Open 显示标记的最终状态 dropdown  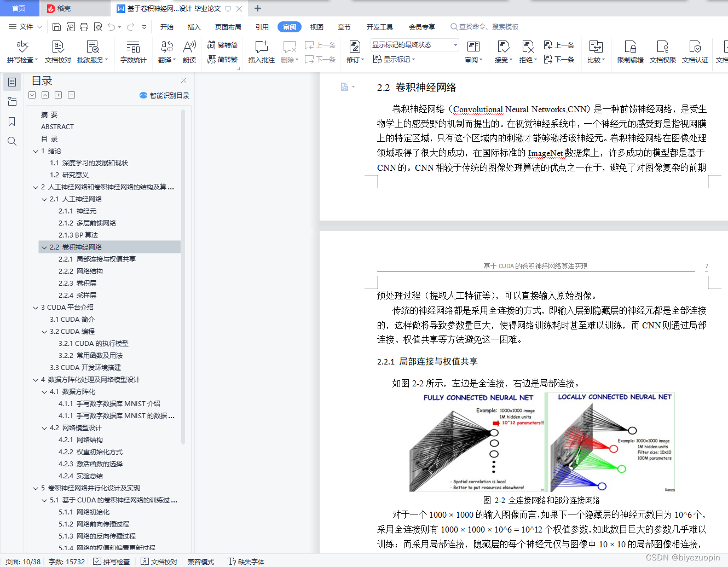tap(415, 45)
